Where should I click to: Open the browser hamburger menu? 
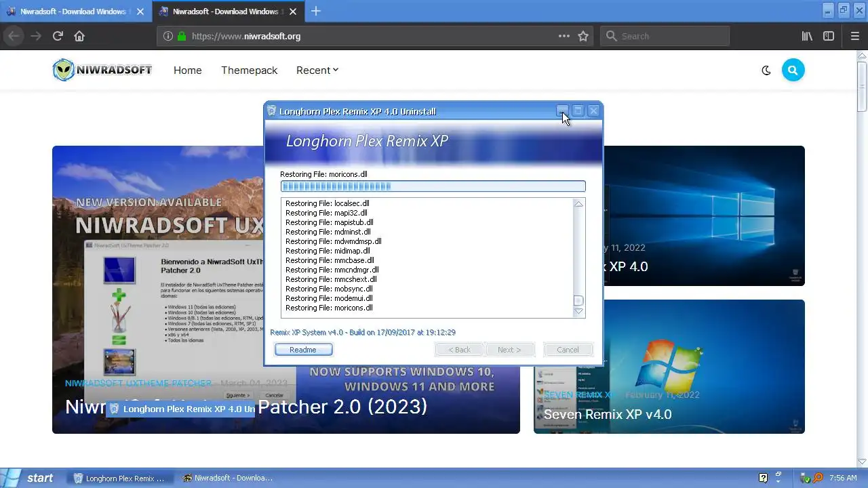click(854, 36)
